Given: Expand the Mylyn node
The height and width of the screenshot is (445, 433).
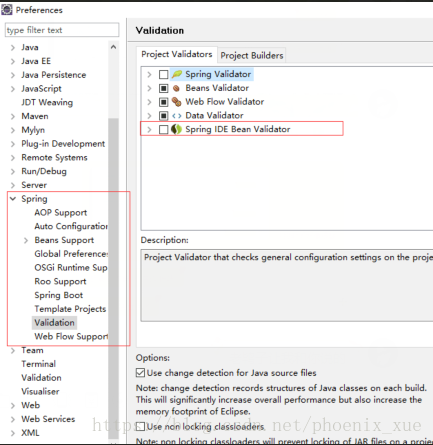Looking at the screenshot, I should pos(13,130).
